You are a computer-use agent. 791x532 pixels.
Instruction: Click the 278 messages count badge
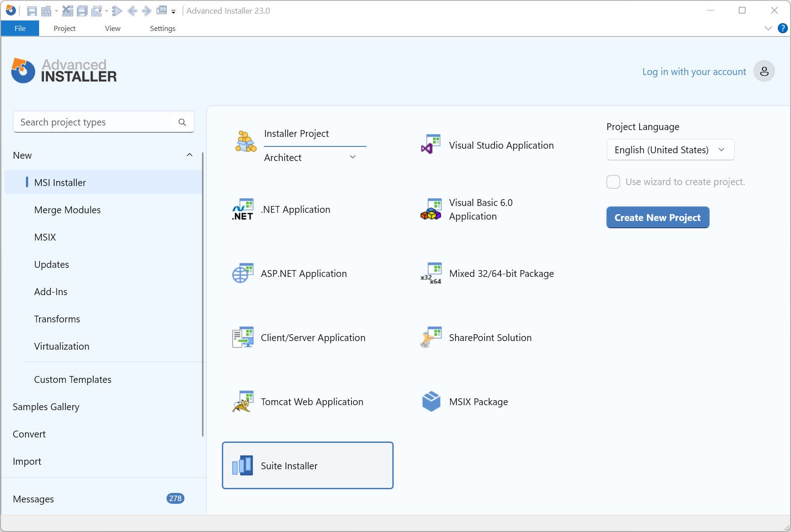click(x=175, y=498)
